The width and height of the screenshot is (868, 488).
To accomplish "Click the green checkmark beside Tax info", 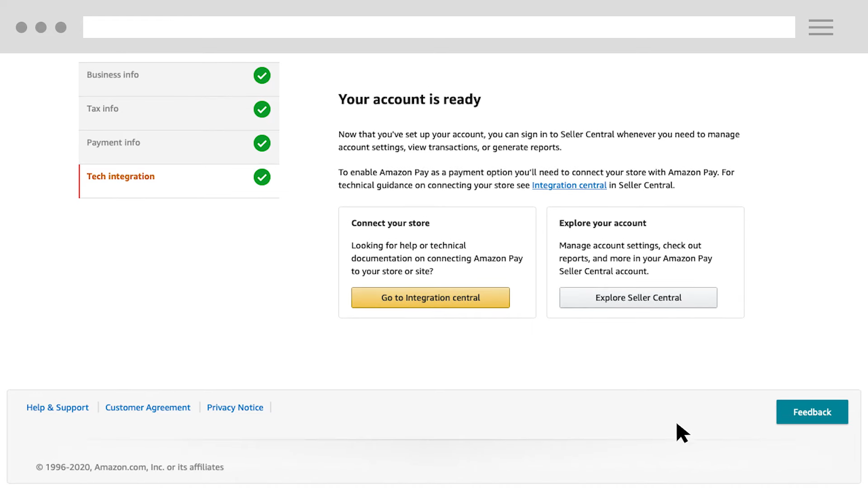I will click(x=262, y=110).
